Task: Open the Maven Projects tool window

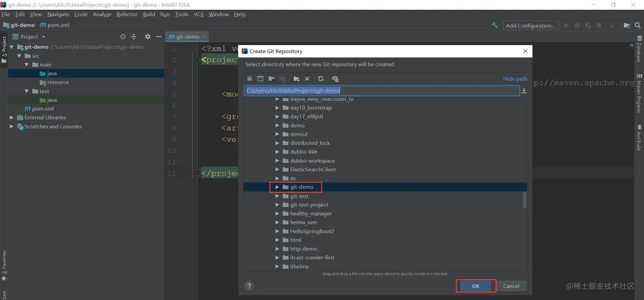Action: tap(639, 93)
